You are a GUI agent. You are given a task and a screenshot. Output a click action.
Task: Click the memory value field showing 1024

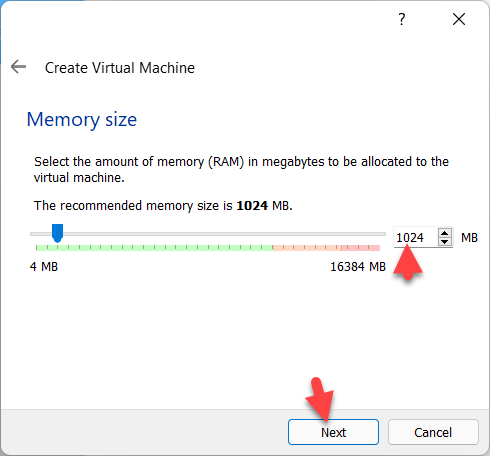415,237
